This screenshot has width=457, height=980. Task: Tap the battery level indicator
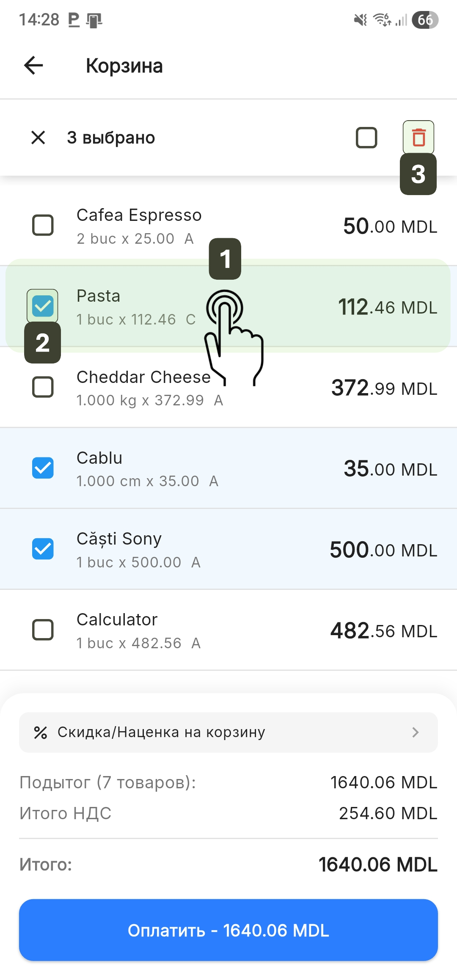425,20
